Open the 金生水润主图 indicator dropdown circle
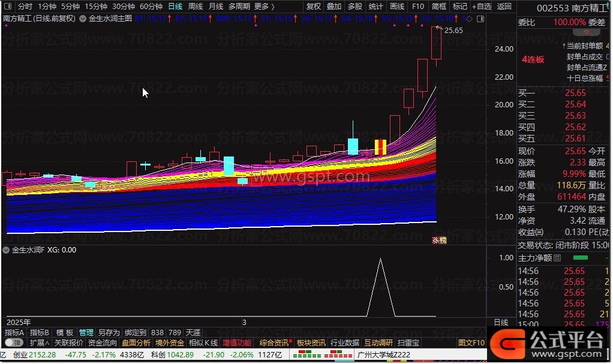This screenshot has height=364, width=613. pos(83,19)
